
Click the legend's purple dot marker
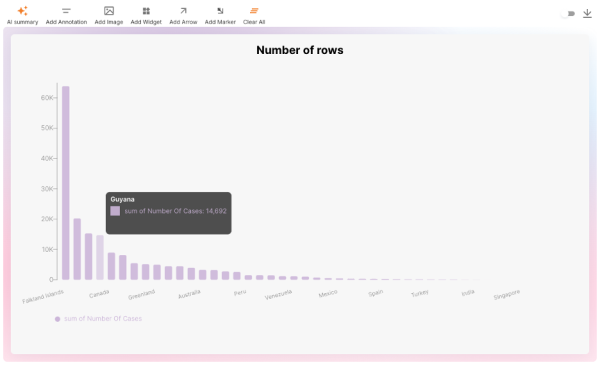click(x=57, y=319)
